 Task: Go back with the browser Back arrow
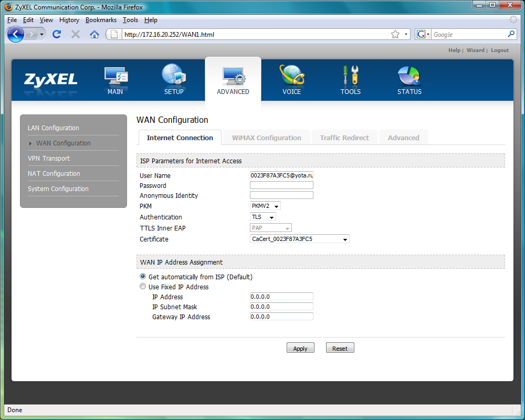pos(15,34)
